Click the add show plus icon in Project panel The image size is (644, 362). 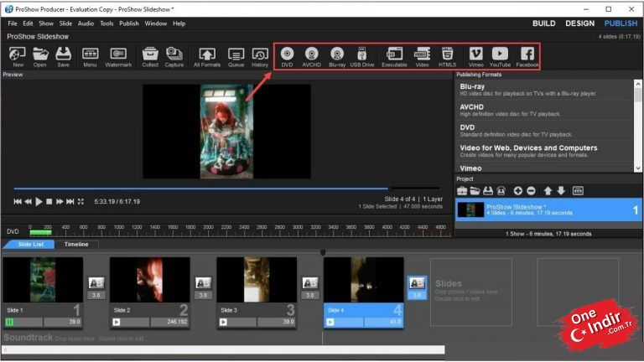pyautogui.click(x=518, y=191)
